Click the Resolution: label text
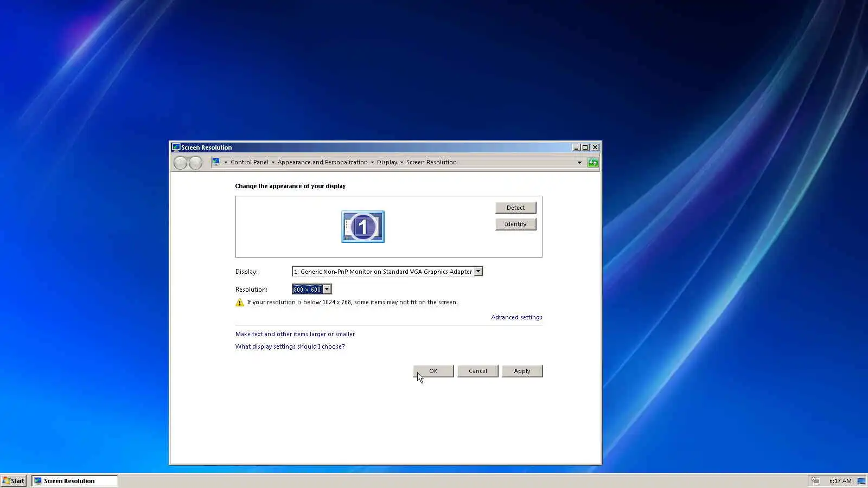 [x=251, y=290]
